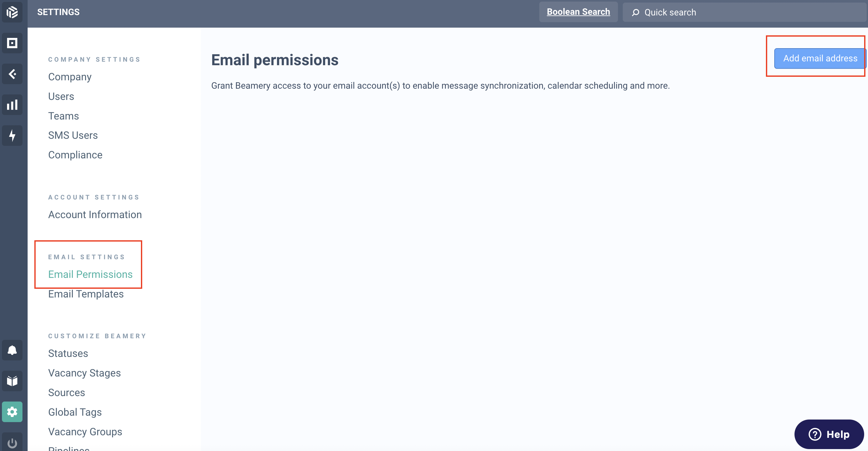The width and height of the screenshot is (868, 451).
Task: Open Account Information settings page
Action: (95, 214)
